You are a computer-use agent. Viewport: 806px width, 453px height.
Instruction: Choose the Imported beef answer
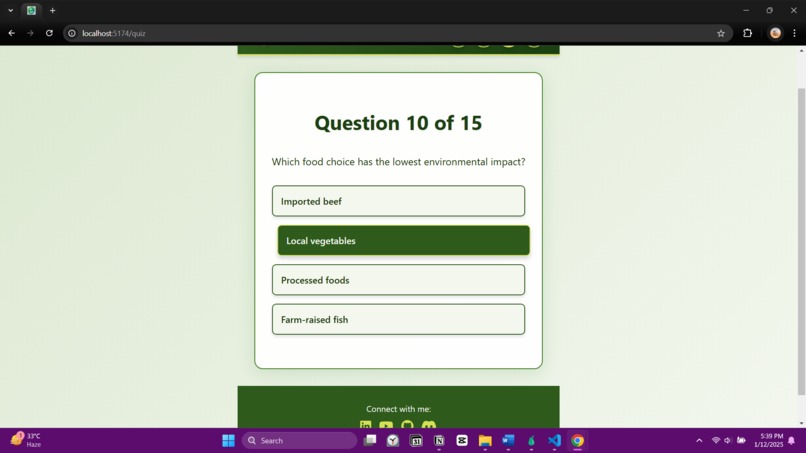coord(398,201)
